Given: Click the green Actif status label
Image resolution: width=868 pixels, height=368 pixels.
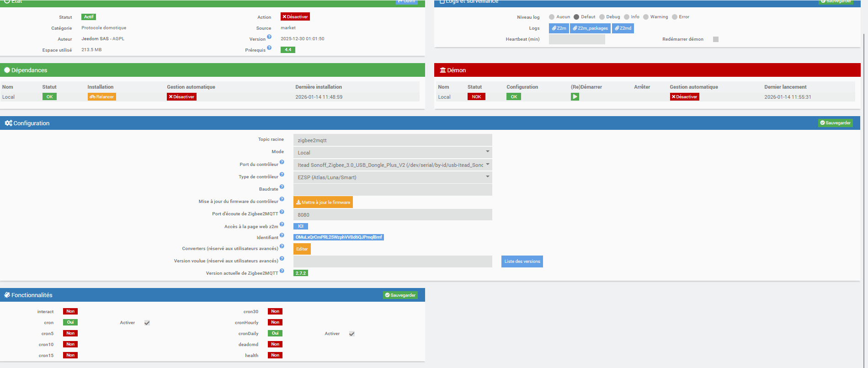Looking at the screenshot, I should point(89,17).
